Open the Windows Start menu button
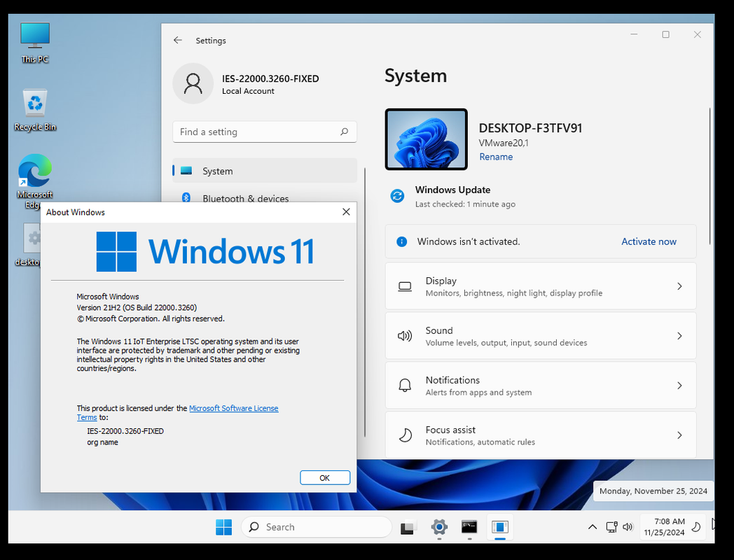Viewport: 734px width, 560px height. pos(223,527)
